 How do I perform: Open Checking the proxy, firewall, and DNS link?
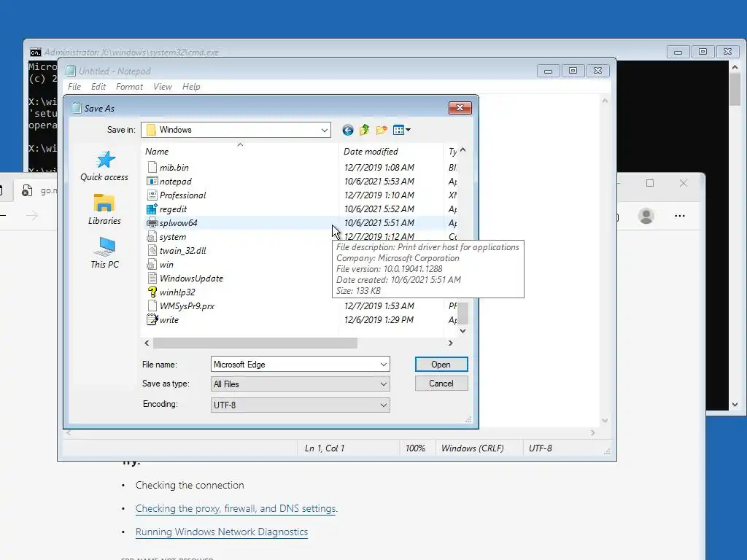pyautogui.click(x=236, y=508)
